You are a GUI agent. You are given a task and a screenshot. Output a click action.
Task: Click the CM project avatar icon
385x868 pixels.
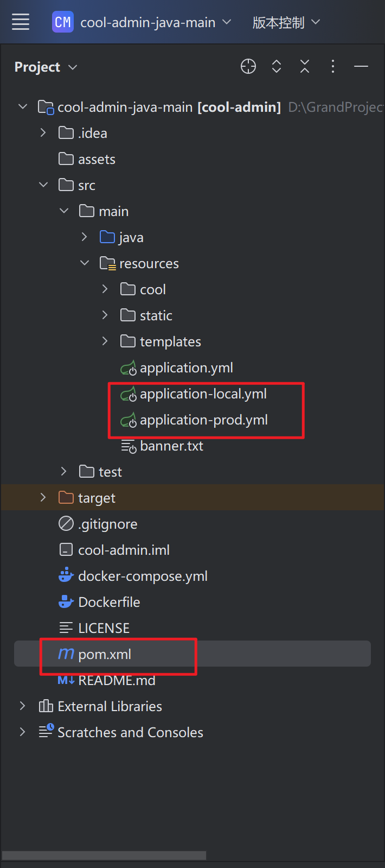coord(62,22)
